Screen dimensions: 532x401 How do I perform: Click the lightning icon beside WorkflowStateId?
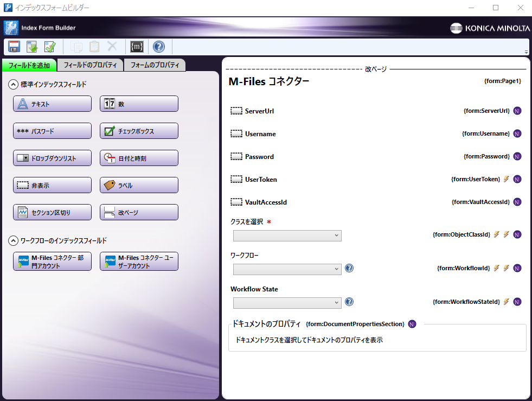(x=506, y=302)
